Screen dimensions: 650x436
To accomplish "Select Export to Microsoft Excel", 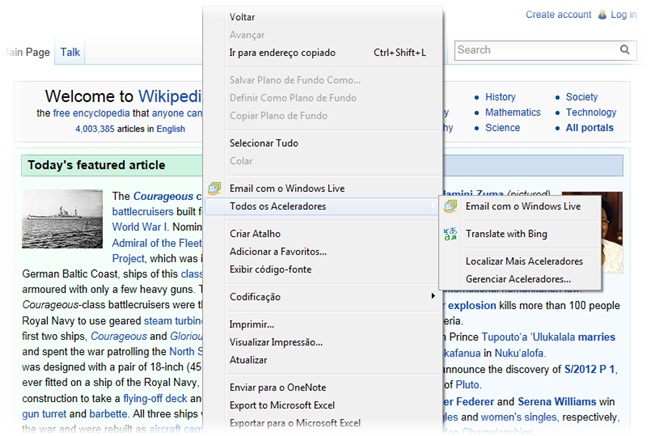I will [282, 405].
